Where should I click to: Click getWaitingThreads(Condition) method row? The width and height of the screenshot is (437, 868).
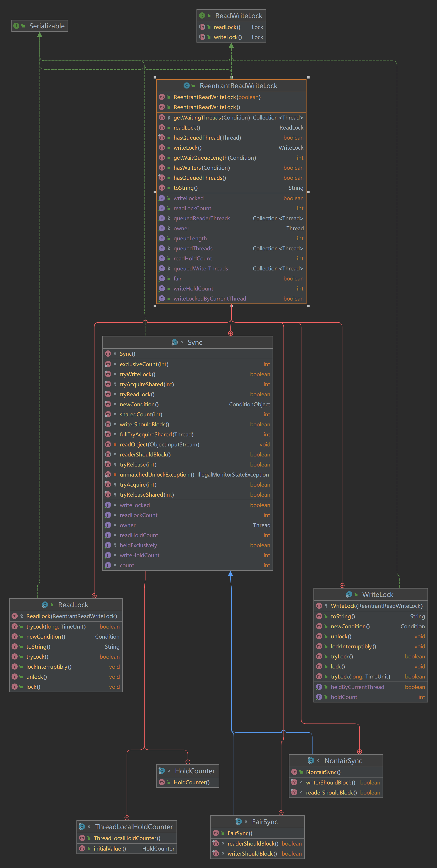(x=231, y=118)
